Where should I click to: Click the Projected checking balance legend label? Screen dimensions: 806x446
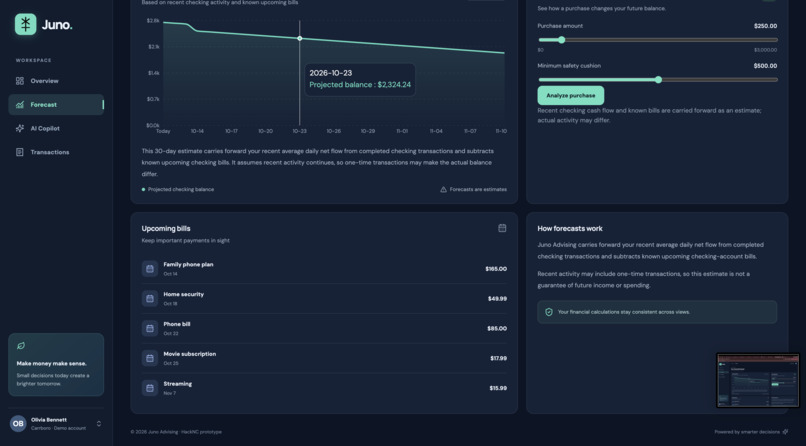181,190
